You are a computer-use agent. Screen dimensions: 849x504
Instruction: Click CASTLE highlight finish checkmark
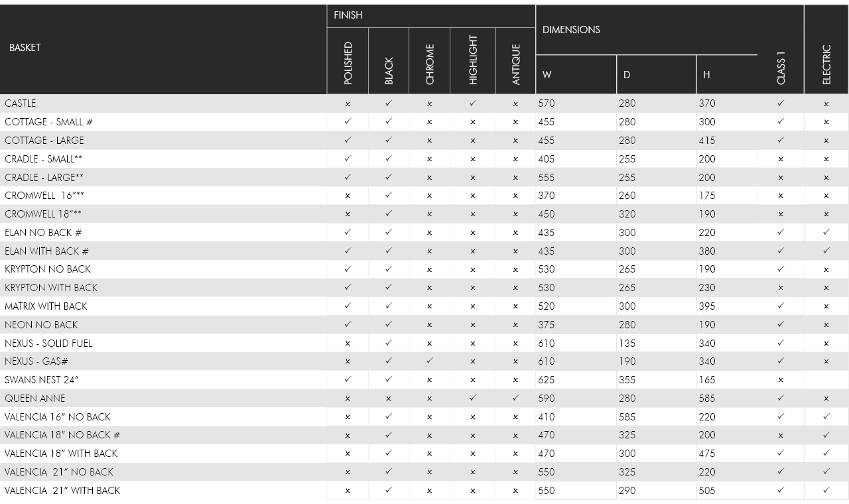[472, 103]
